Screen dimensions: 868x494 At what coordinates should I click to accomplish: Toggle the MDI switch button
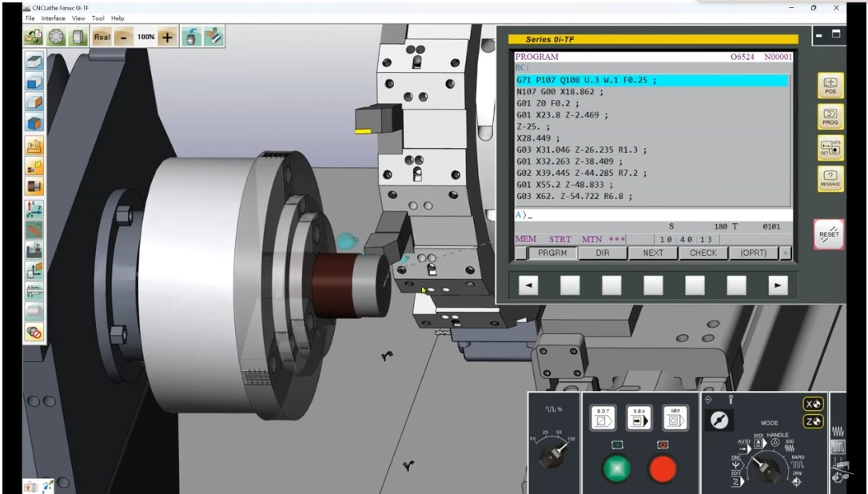[x=675, y=417]
